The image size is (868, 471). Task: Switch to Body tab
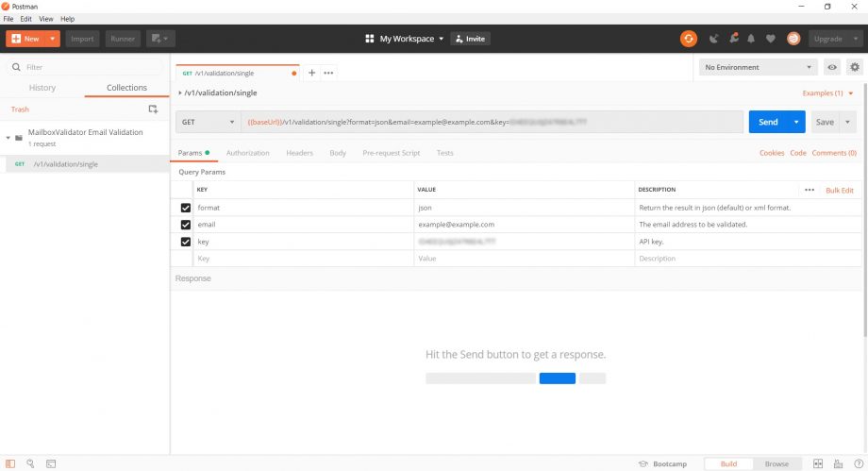[x=338, y=153]
